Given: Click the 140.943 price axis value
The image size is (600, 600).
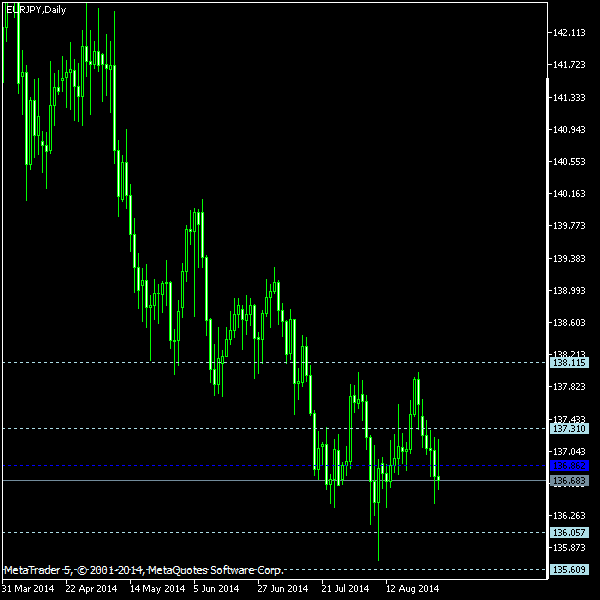Looking at the screenshot, I should [569, 130].
